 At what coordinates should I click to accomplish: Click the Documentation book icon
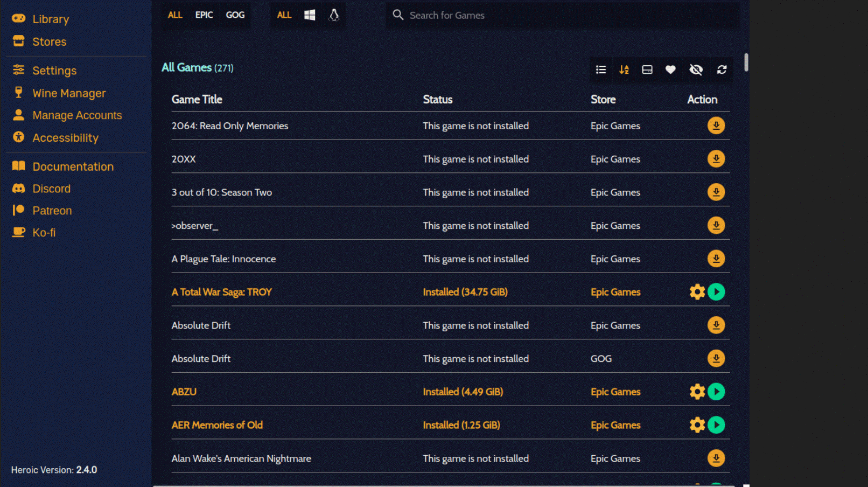19,165
